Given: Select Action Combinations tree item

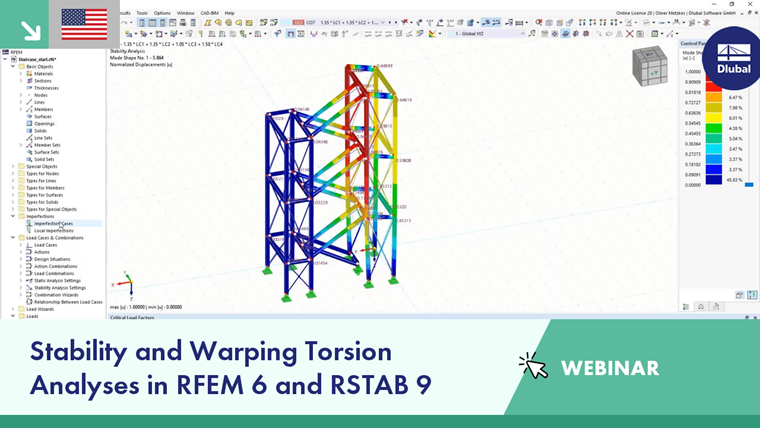Looking at the screenshot, I should click(55, 266).
